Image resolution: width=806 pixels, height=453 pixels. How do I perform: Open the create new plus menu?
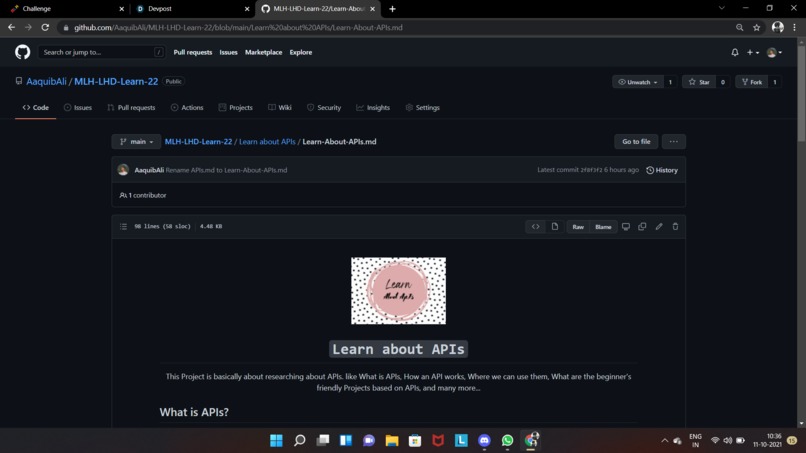(753, 52)
